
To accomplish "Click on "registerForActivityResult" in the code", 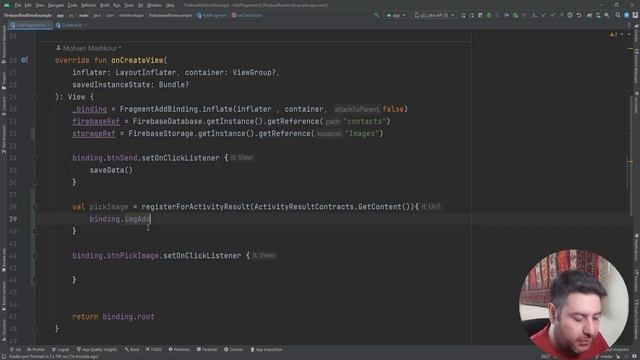I will coord(196,207).
